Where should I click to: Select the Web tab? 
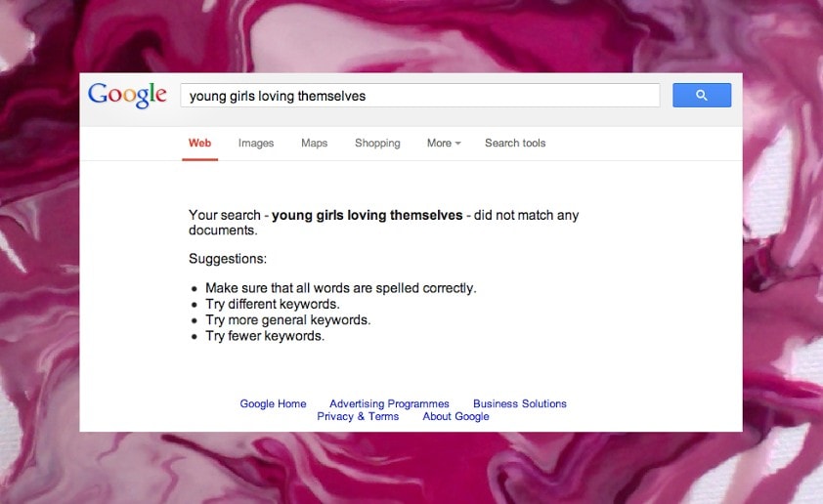199,143
